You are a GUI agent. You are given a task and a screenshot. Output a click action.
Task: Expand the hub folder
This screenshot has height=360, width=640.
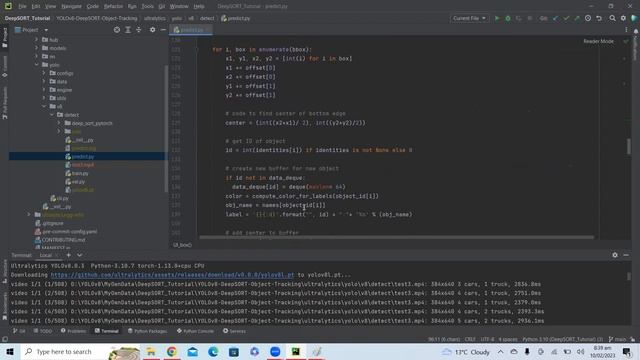tap(36, 40)
